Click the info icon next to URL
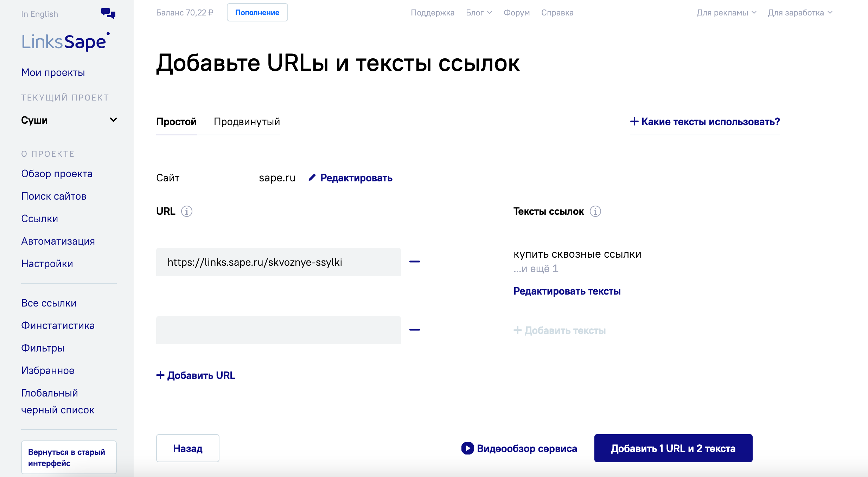Viewport: 868px width, 477px height. coord(187,211)
